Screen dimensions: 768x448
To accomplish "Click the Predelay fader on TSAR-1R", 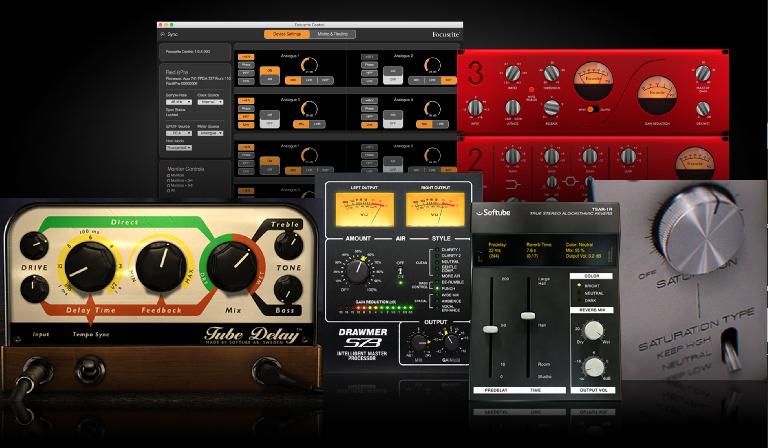I will pos(490,329).
